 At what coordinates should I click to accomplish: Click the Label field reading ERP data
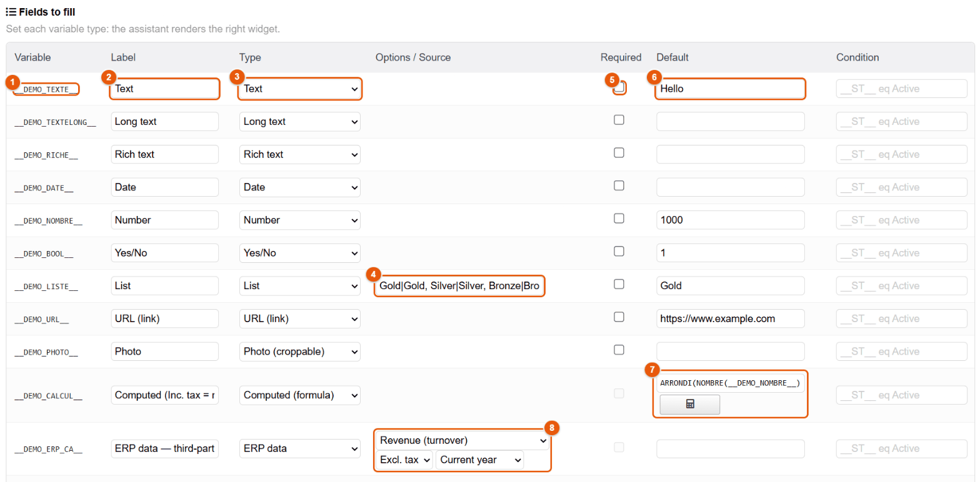165,448
